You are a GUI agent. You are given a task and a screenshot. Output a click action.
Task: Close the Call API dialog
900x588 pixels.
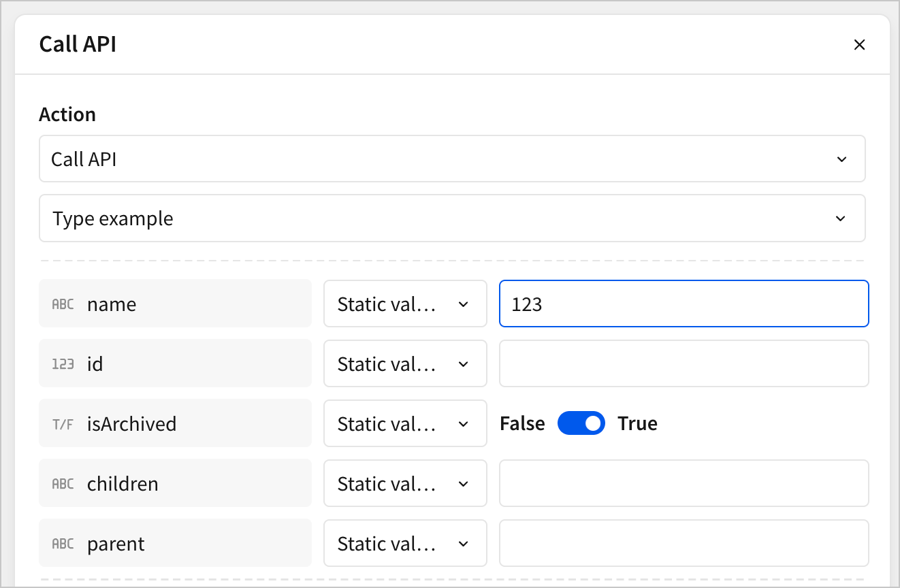tap(859, 44)
